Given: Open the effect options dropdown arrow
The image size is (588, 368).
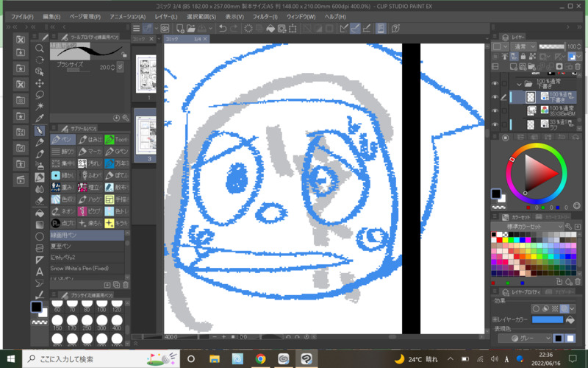Looking at the screenshot, I should pyautogui.click(x=573, y=308).
